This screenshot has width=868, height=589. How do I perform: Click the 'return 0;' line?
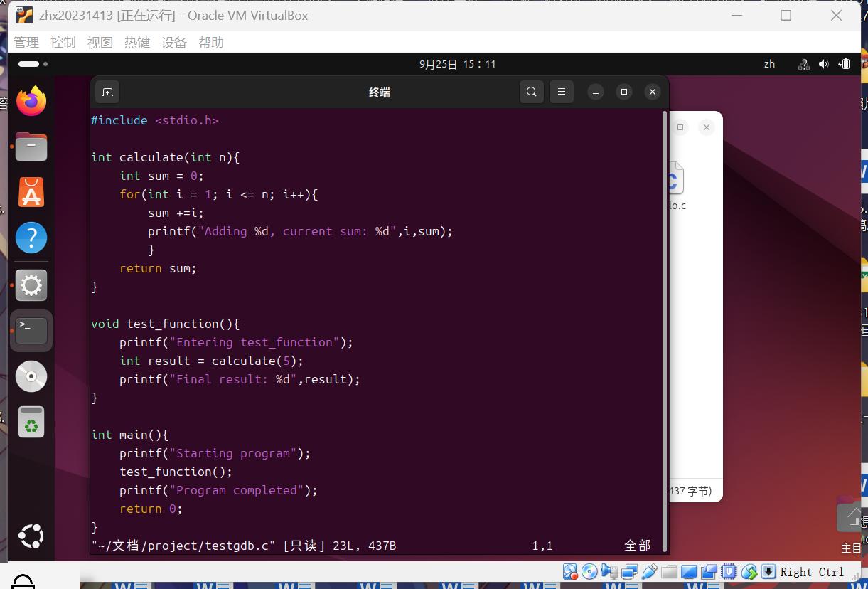coord(151,509)
